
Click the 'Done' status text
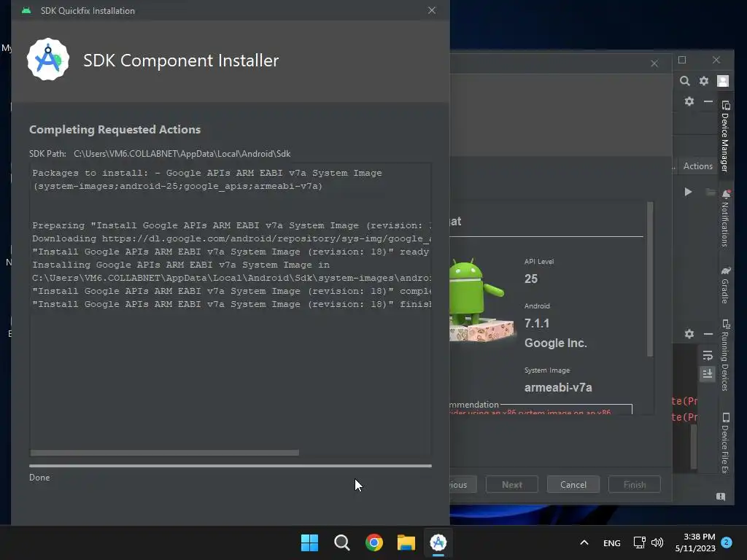click(x=39, y=478)
